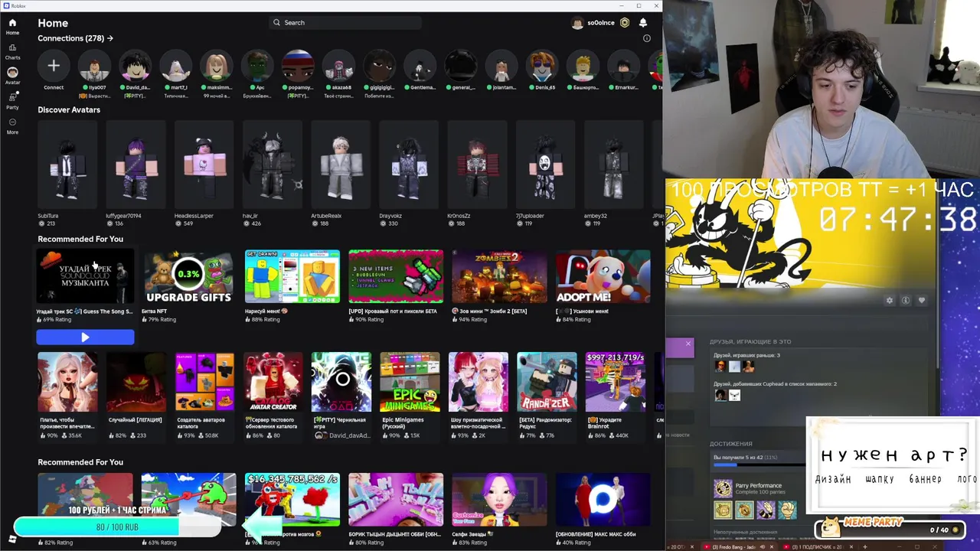Viewport: 980px width, 551px height.
Task: Open friend general_... avatar
Action: tap(461, 67)
